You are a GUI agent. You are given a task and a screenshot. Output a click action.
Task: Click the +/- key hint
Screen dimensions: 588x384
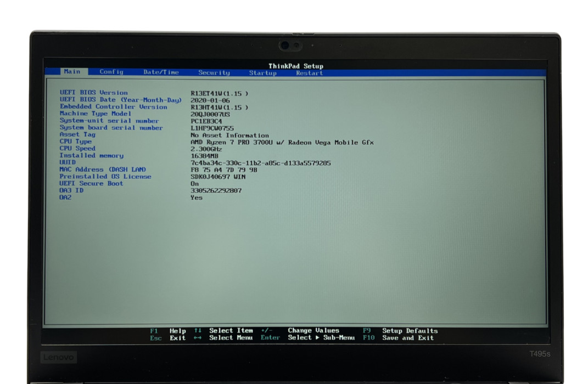tap(267, 330)
